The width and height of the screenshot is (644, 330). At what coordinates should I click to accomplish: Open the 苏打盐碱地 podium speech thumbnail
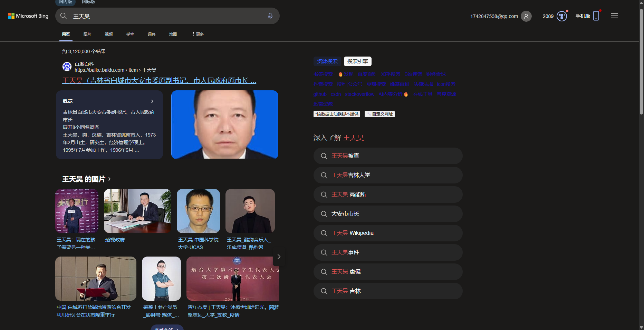pos(96,279)
